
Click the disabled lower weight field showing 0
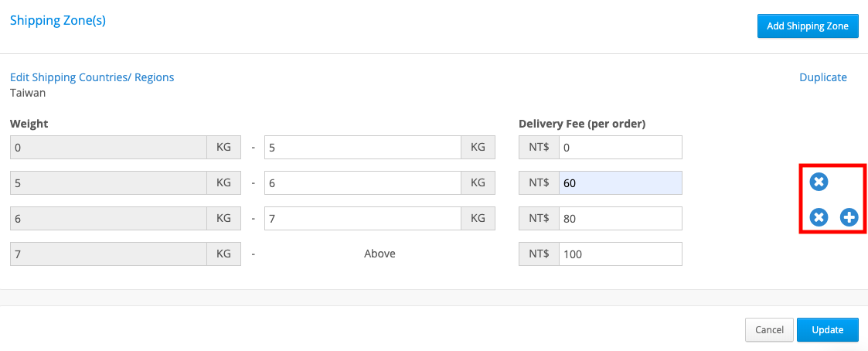tap(108, 147)
